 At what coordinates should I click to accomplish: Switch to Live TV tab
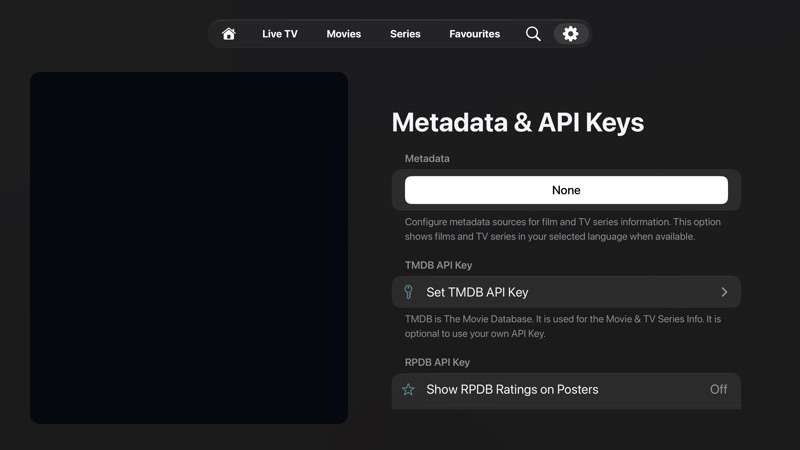[x=280, y=34]
